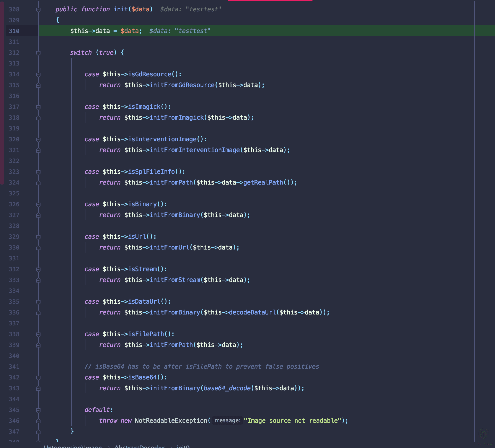Click the message: parameter hint on line 346

227,421
